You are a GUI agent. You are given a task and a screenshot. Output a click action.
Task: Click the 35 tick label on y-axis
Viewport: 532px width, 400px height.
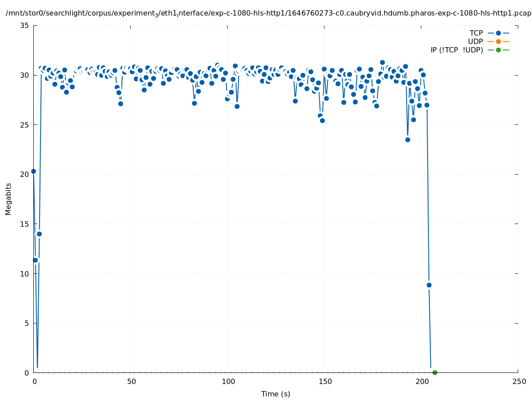[x=24, y=25]
